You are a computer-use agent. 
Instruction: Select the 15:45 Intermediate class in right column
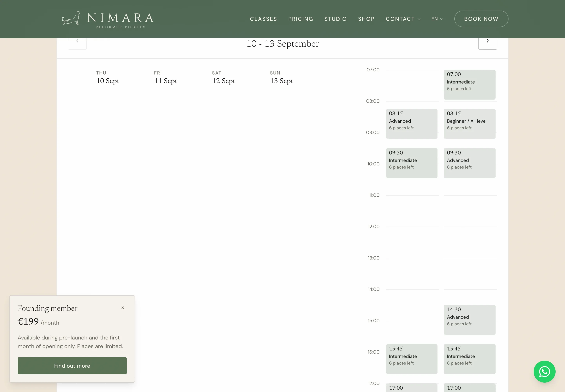pos(469,359)
